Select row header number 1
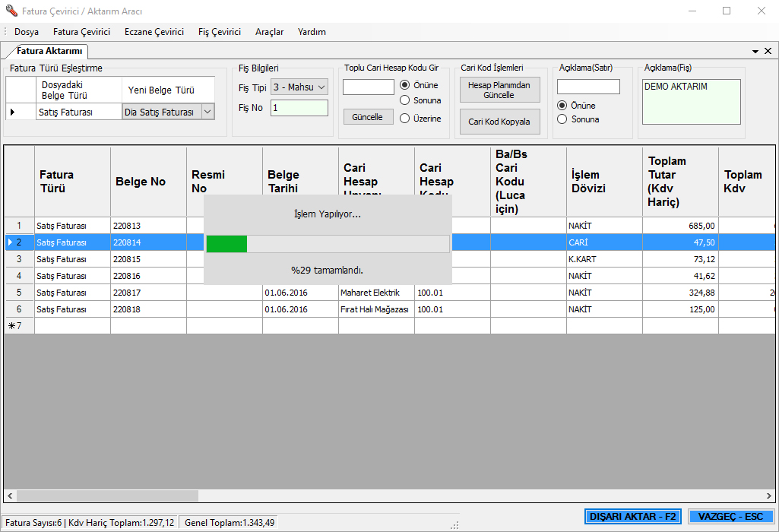The width and height of the screenshot is (779, 532). [19, 226]
